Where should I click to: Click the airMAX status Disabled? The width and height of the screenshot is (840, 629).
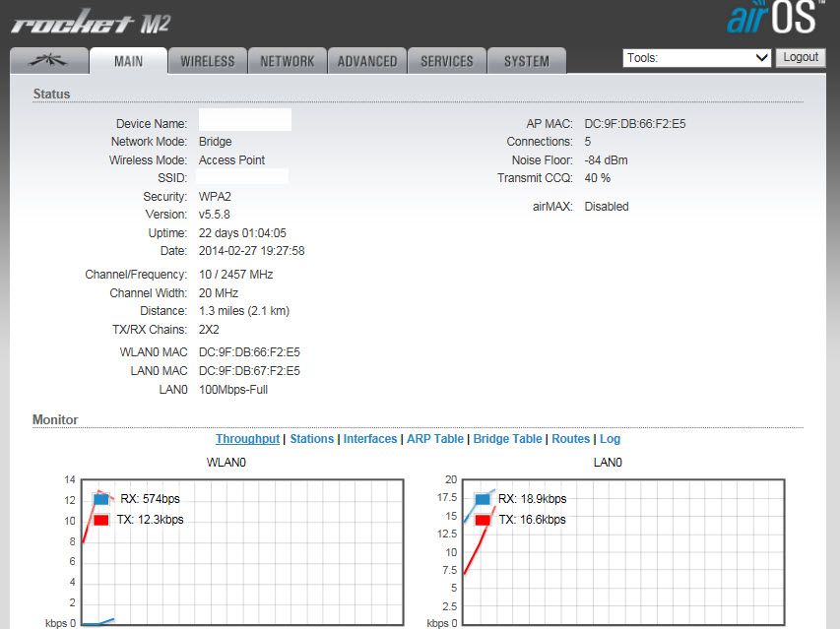[607, 207]
